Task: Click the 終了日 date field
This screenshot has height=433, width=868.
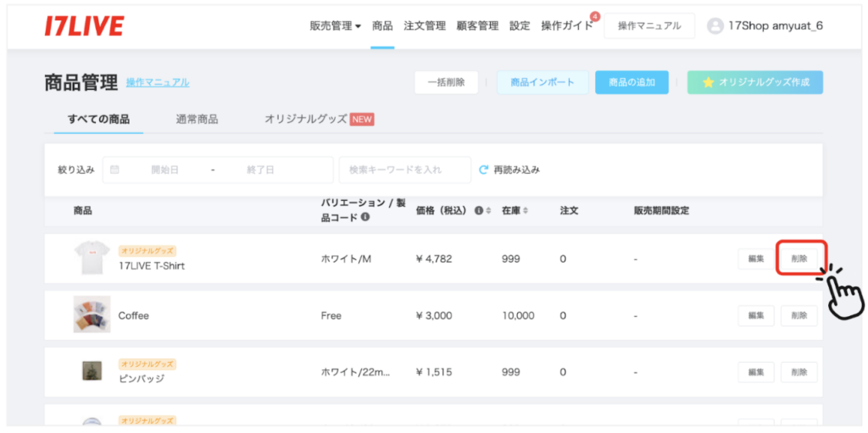Action: click(260, 170)
